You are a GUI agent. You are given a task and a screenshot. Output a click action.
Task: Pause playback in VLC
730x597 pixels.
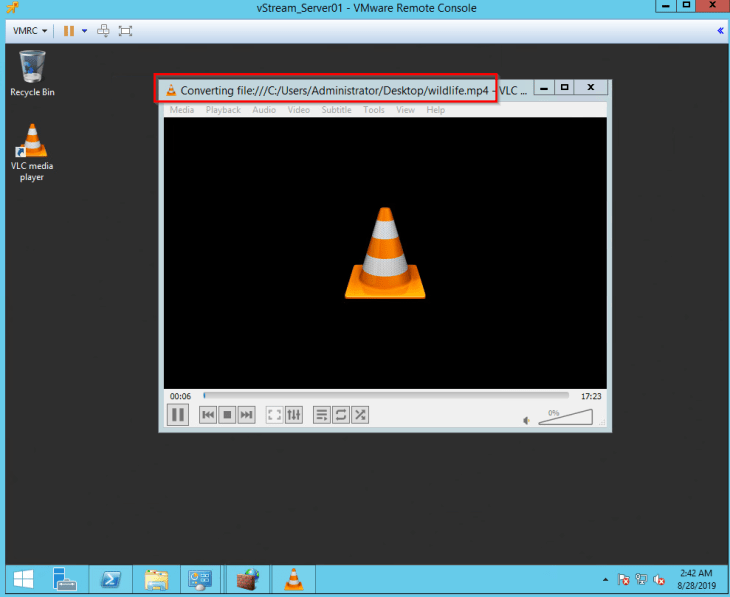click(178, 414)
